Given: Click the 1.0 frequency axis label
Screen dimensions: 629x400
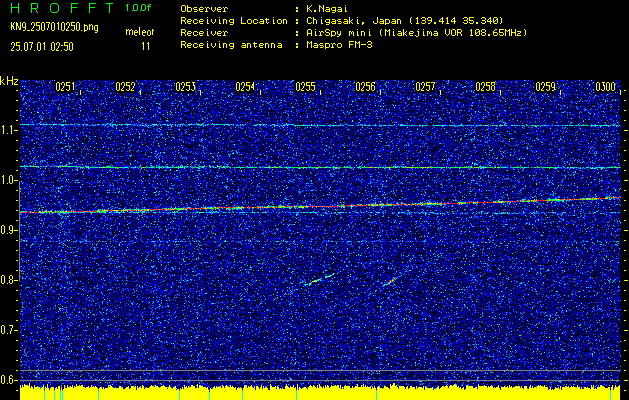Looking at the screenshot, I should tap(8, 181).
